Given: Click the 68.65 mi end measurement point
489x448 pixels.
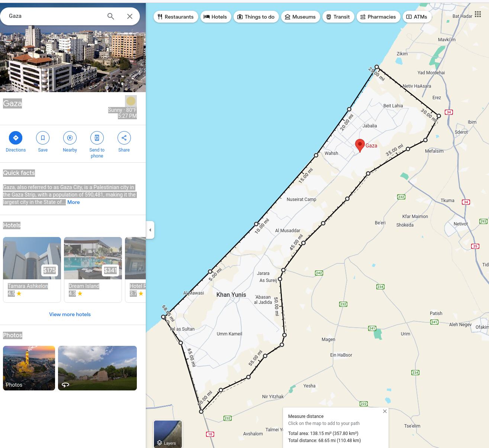Looking at the screenshot, I should (x=163, y=317).
